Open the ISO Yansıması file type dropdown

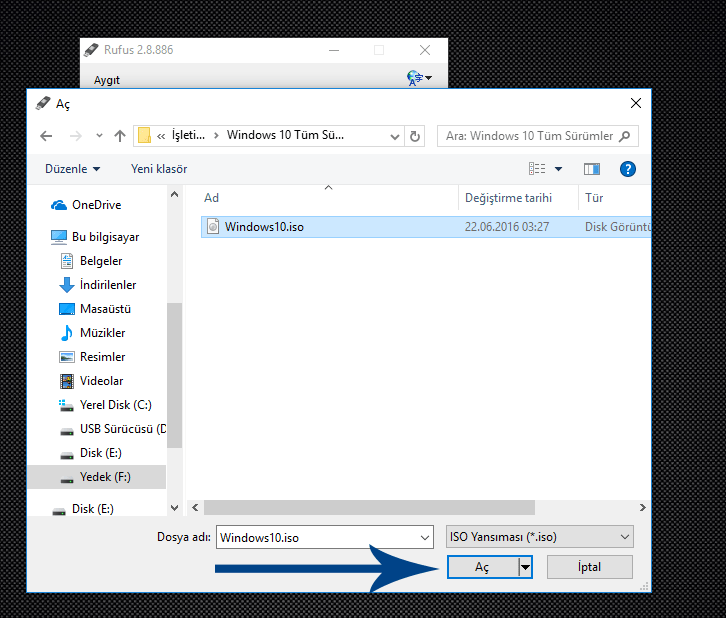coord(539,537)
